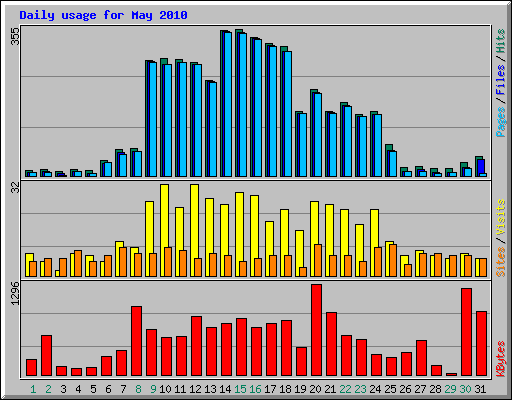The height and width of the screenshot is (400, 512).
Task: Select the red KBytes bar for day 2
Action: (47, 356)
